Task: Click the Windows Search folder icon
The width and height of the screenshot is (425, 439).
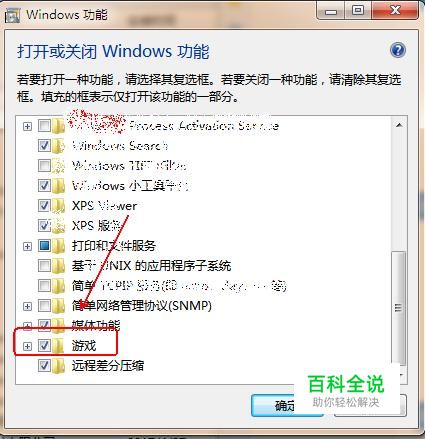Action: click(59, 146)
